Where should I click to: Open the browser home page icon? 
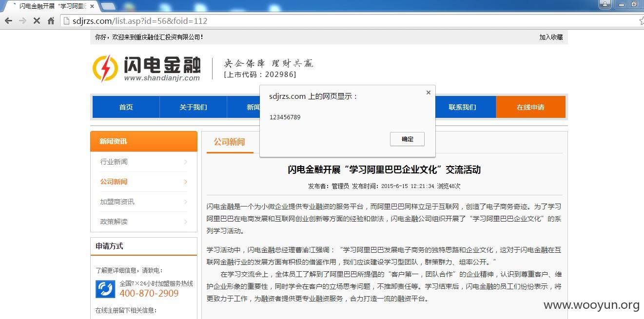point(51,21)
